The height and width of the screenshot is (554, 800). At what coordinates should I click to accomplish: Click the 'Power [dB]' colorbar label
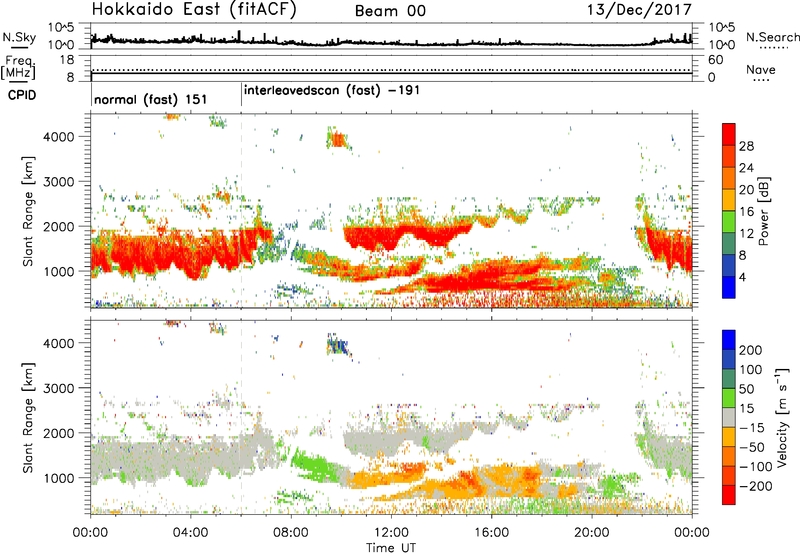(764, 211)
